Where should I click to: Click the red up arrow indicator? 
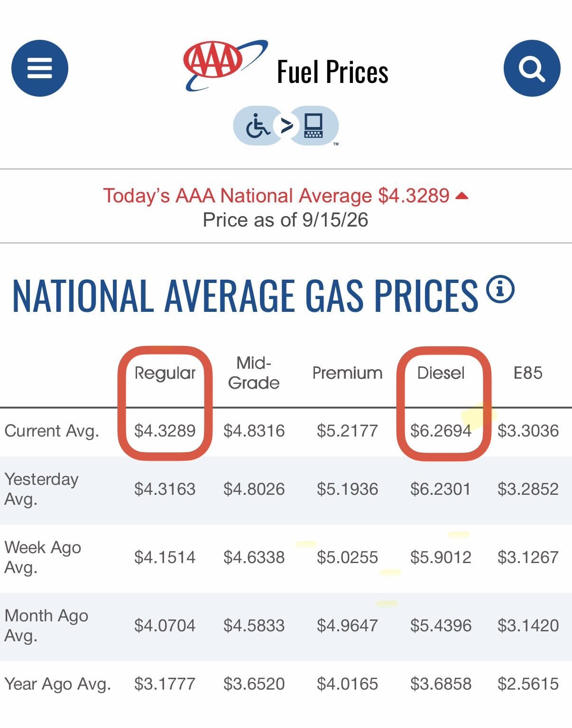click(461, 196)
